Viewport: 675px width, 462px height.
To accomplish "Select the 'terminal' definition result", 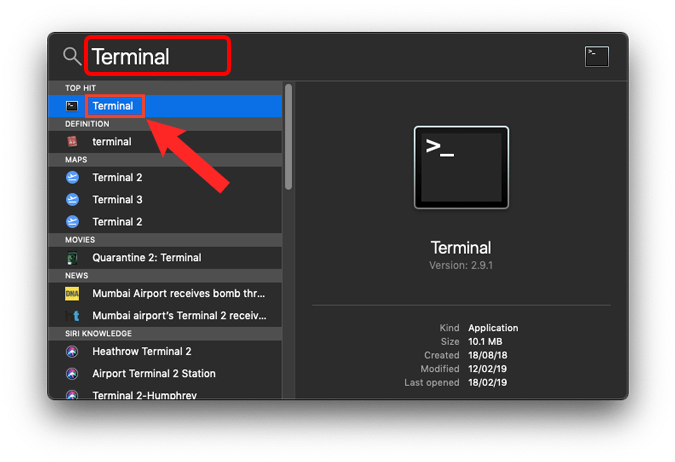I will [x=165, y=142].
